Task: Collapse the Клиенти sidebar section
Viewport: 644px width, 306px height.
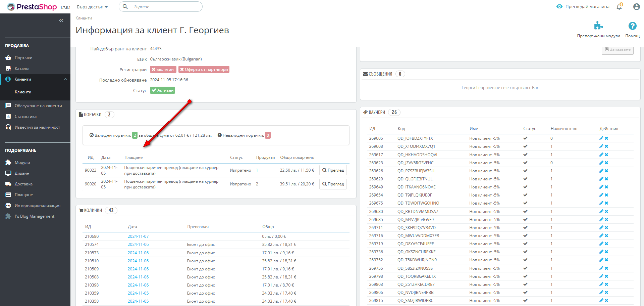Action: coord(65,79)
